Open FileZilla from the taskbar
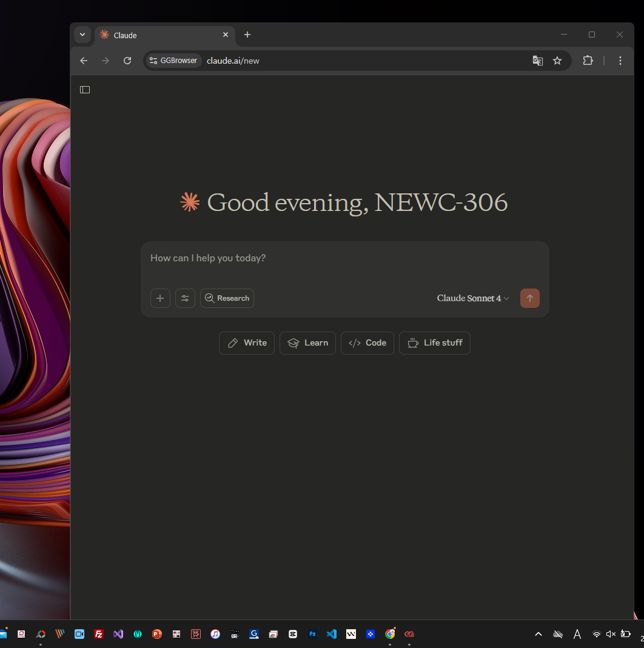 [x=98, y=634]
